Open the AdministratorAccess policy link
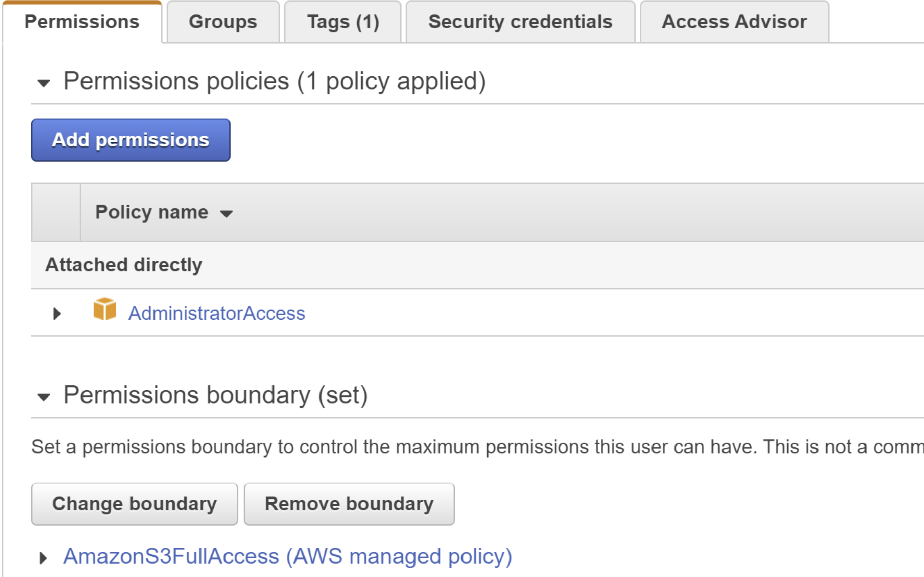924x577 pixels. [x=216, y=314]
